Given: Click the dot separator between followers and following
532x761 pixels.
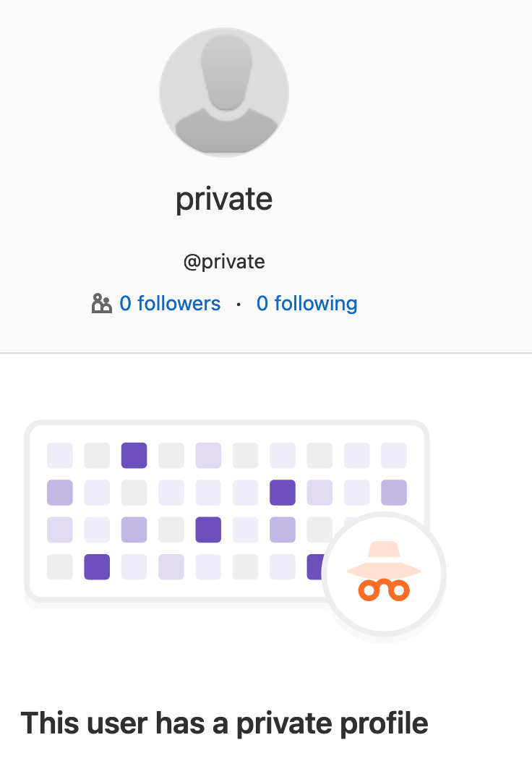Looking at the screenshot, I should 239,305.
